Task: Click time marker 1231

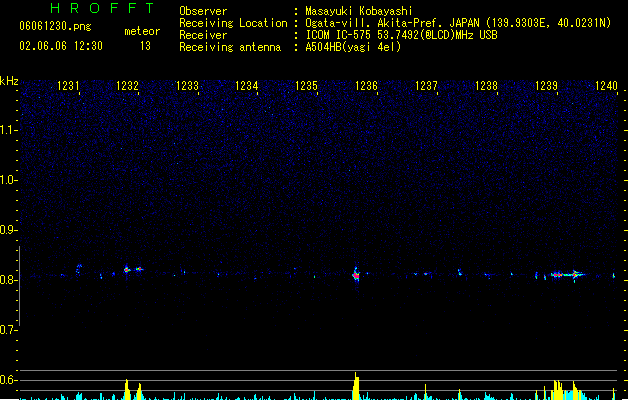Action: coord(68,86)
